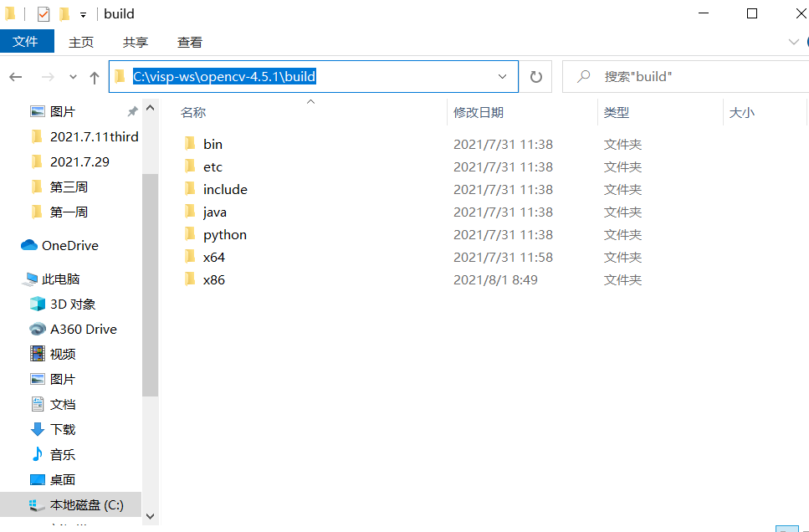This screenshot has width=809, height=532.
Task: Open the java folder
Action: coord(214,212)
